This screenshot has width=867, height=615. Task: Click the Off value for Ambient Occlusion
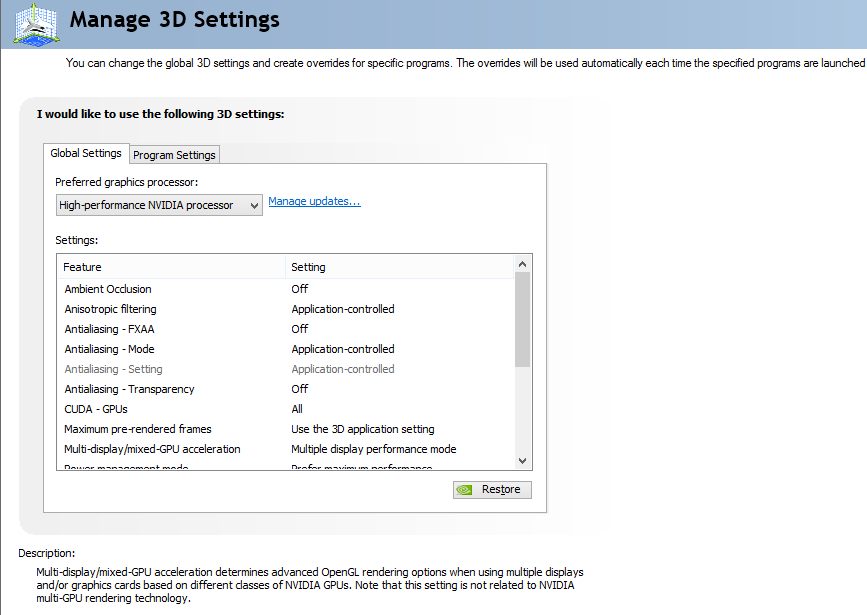click(x=300, y=289)
